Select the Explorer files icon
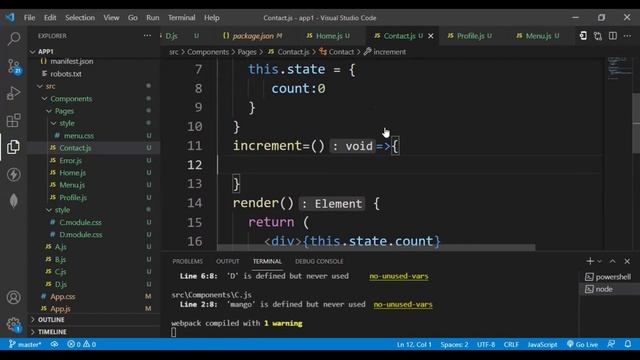 pos(14,147)
